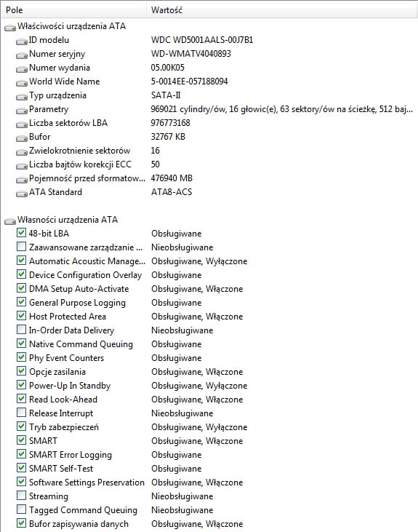The height and width of the screenshot is (532, 418).
Task: Toggle the Native Command Queuing checkbox
Action: click(21, 343)
